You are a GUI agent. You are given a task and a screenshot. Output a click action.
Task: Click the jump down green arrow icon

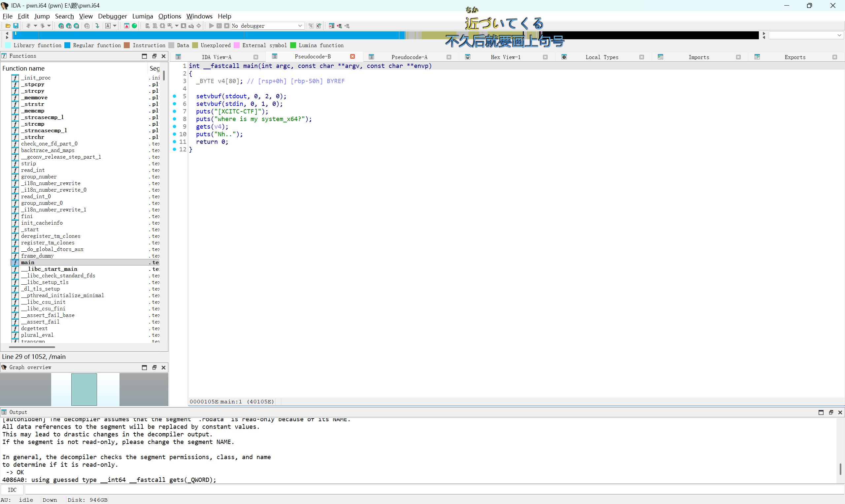pyautogui.click(x=97, y=26)
